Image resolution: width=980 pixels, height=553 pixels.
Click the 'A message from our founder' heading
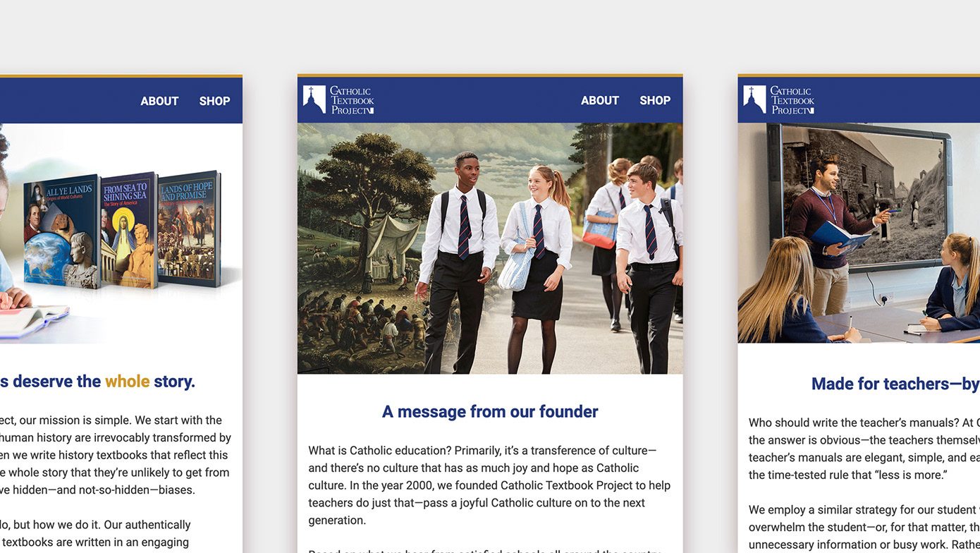click(x=490, y=411)
